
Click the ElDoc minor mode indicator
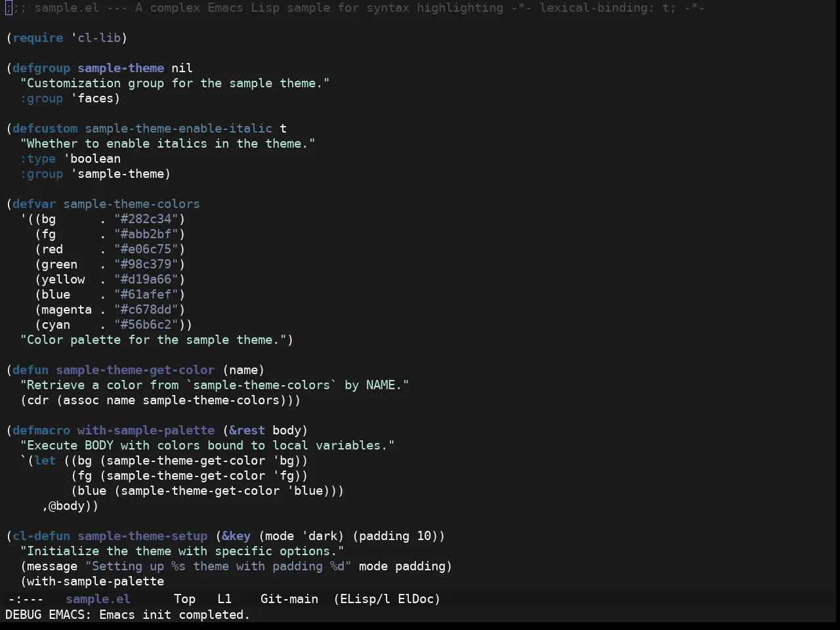(419, 598)
